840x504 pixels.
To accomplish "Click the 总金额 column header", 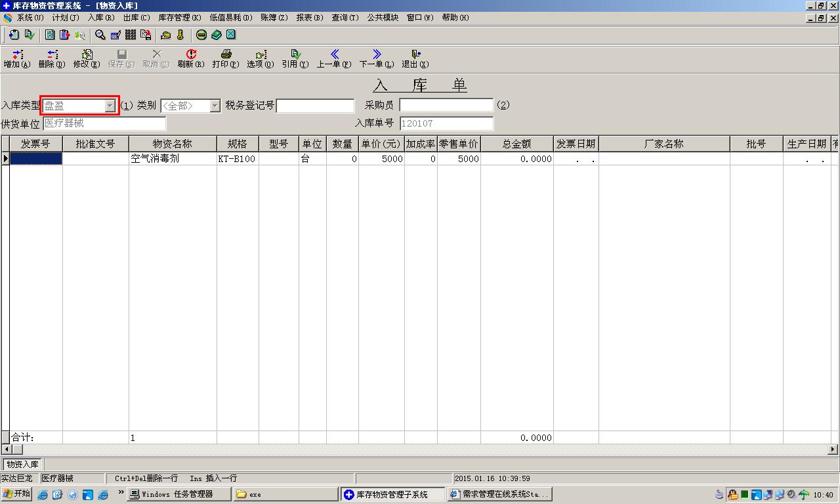I will pos(517,144).
